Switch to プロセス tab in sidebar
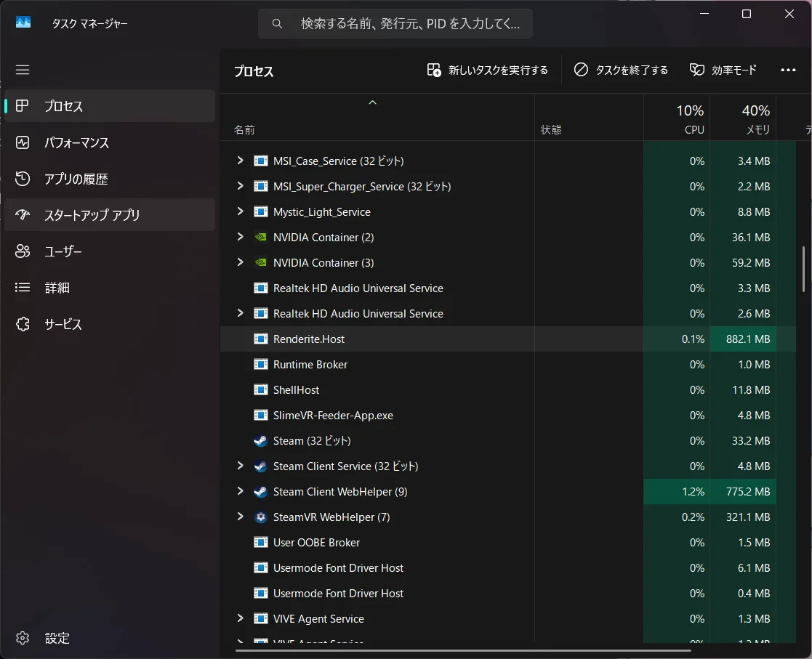The image size is (812, 659). coord(110,105)
